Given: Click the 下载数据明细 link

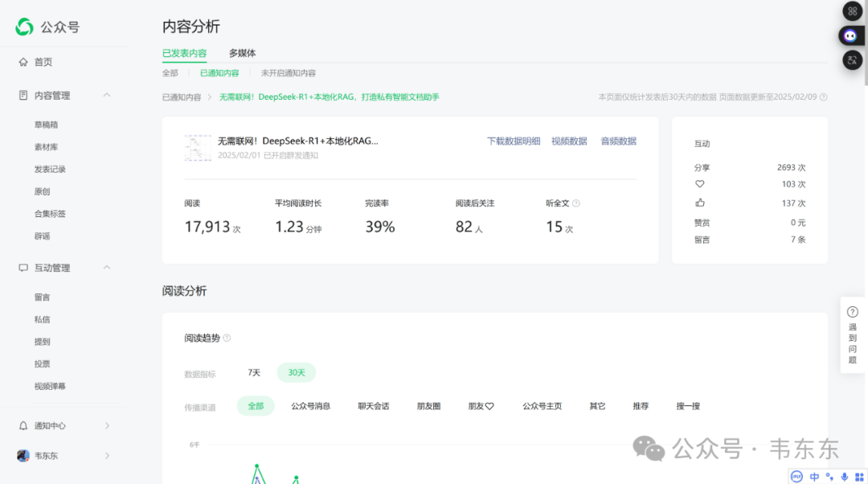Looking at the screenshot, I should (x=514, y=141).
